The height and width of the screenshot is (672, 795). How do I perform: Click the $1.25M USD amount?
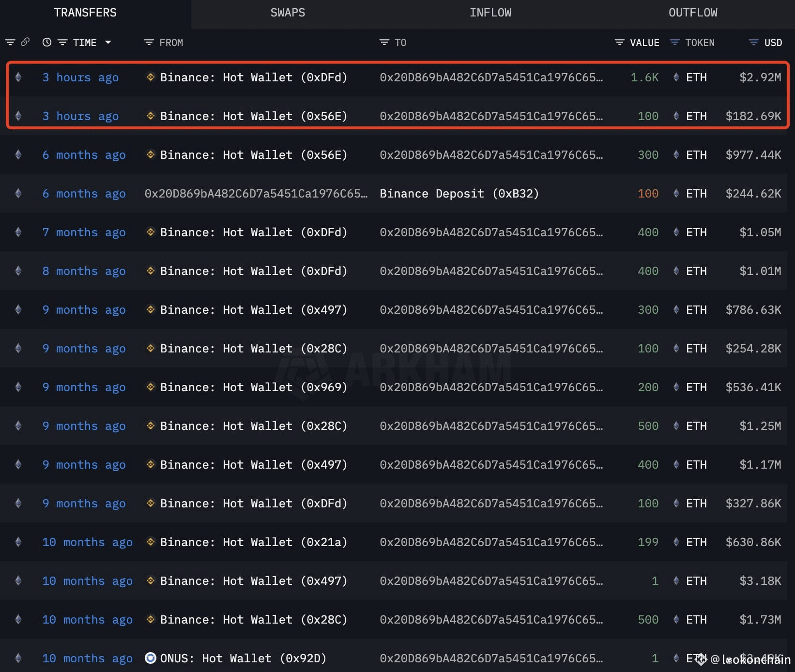click(x=760, y=426)
